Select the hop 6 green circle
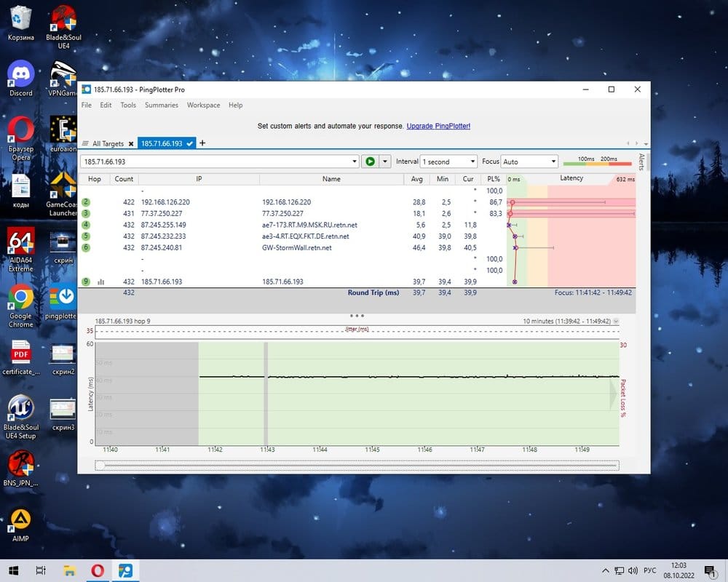Image resolution: width=728 pixels, height=582 pixels. tap(86, 247)
